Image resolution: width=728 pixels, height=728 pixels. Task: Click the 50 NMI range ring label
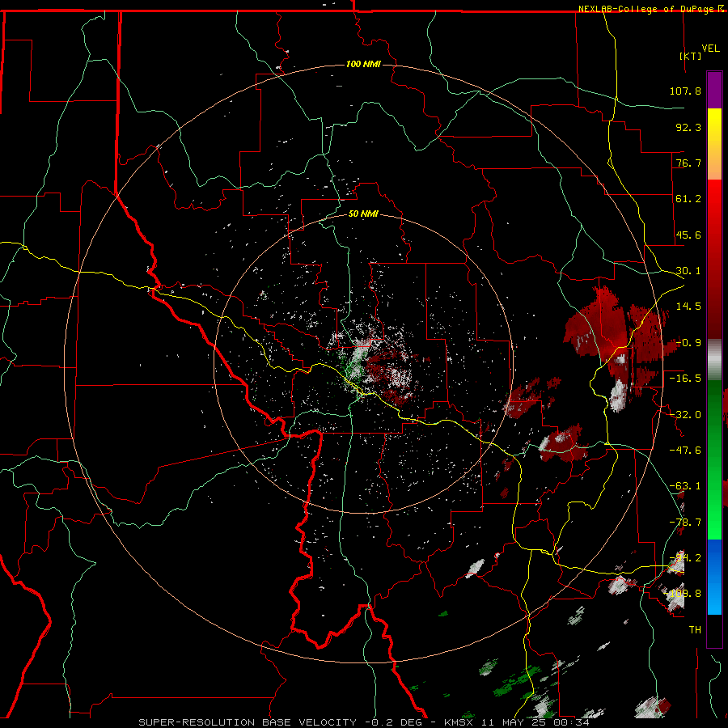coord(363,214)
